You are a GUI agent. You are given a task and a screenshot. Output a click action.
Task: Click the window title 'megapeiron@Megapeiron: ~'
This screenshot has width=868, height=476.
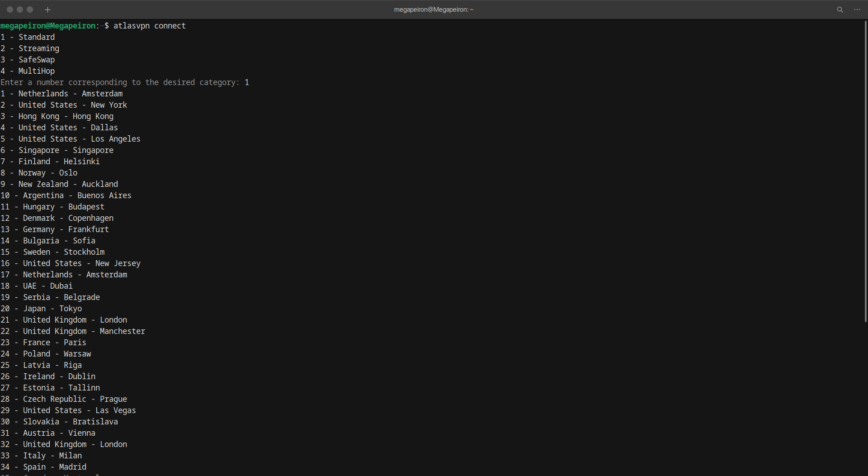click(x=434, y=10)
